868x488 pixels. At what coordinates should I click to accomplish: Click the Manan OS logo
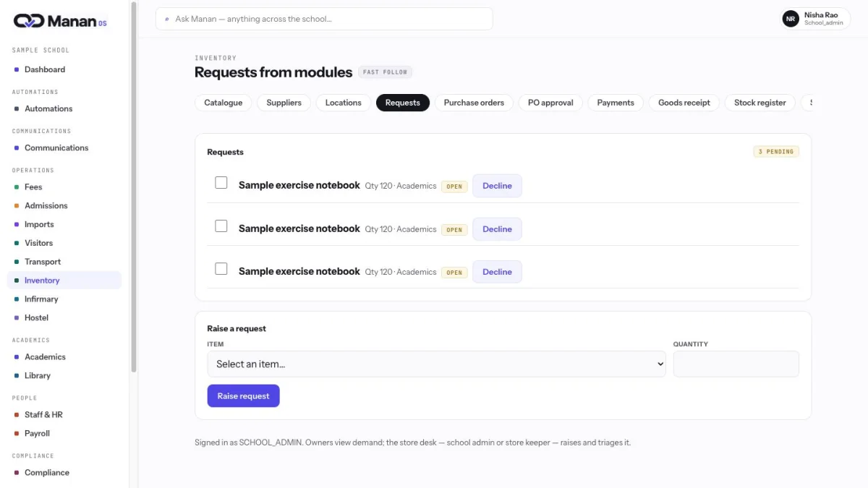[60, 21]
